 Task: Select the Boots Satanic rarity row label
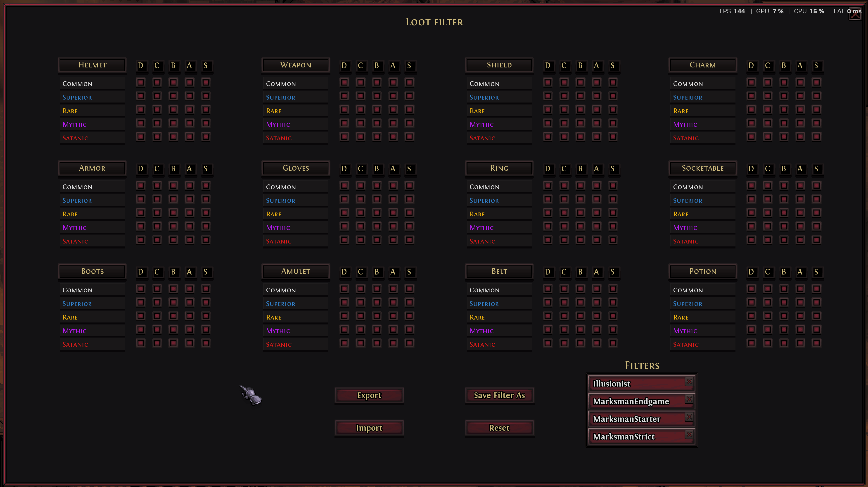pos(92,344)
